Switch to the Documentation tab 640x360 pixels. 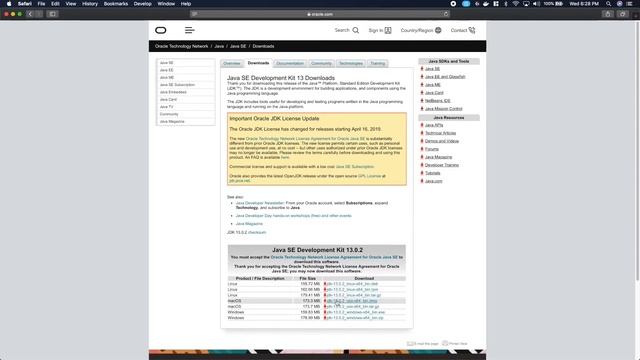290,63
